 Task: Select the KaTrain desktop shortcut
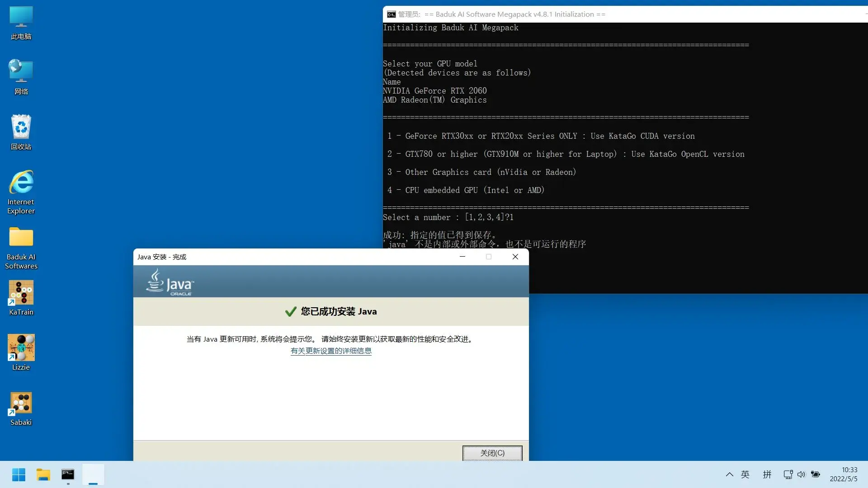[x=21, y=298]
